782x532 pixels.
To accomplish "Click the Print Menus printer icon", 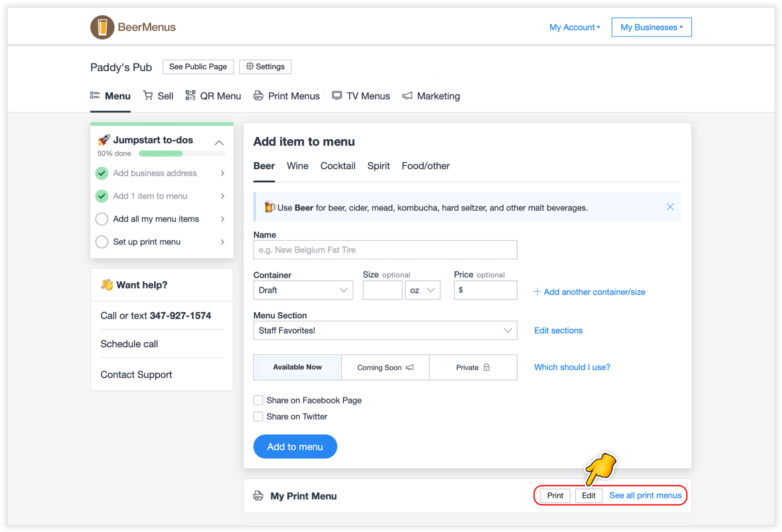I will pos(258,96).
